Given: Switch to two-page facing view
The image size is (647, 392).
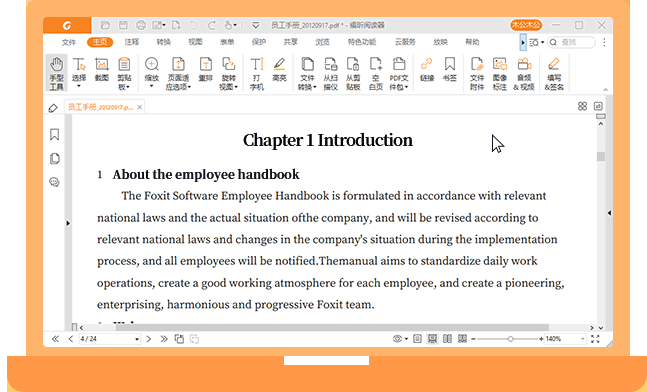Looking at the screenshot, I should coord(447,339).
